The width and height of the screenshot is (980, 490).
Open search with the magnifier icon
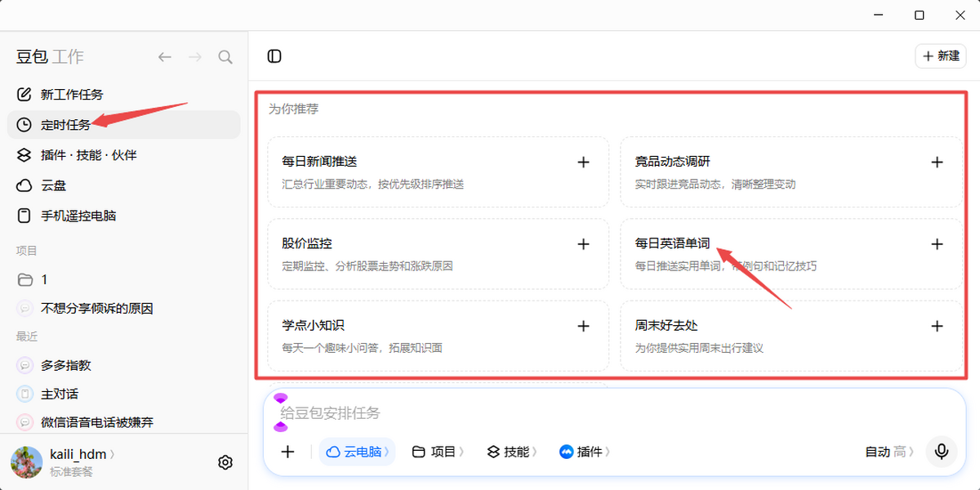click(225, 56)
